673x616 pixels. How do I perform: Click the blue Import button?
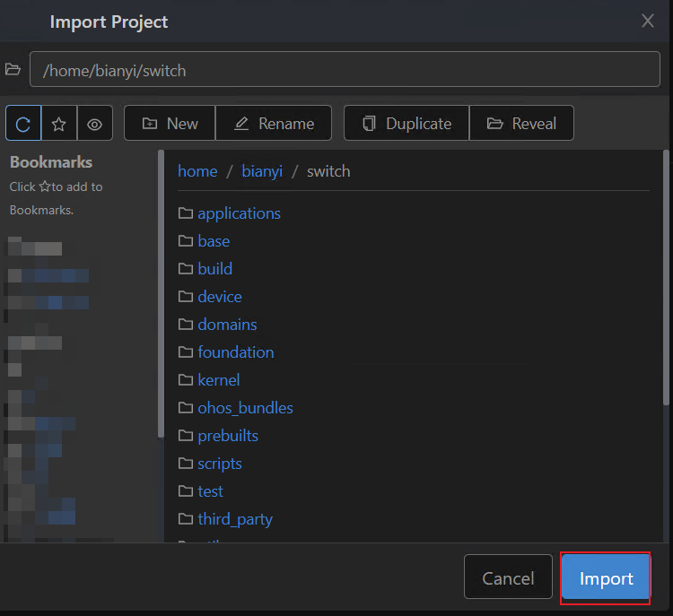pyautogui.click(x=606, y=578)
